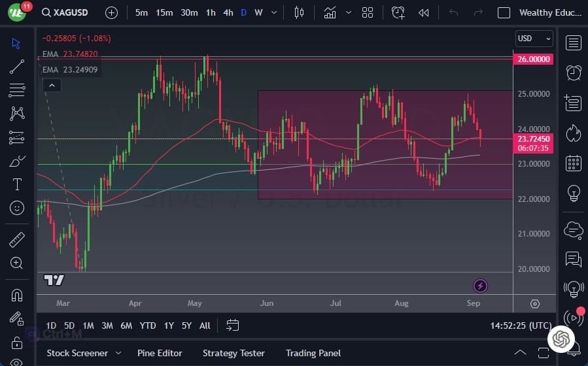Select the trend line drawing tool

click(17, 66)
